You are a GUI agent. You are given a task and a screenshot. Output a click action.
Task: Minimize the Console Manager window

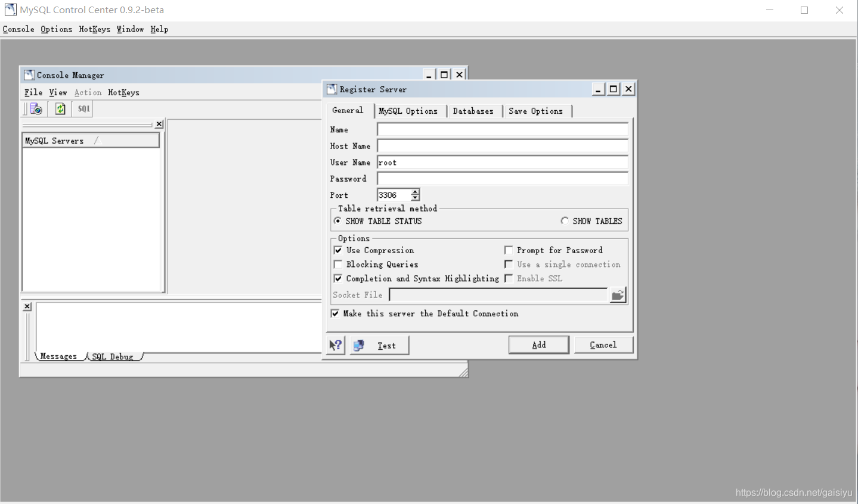429,74
